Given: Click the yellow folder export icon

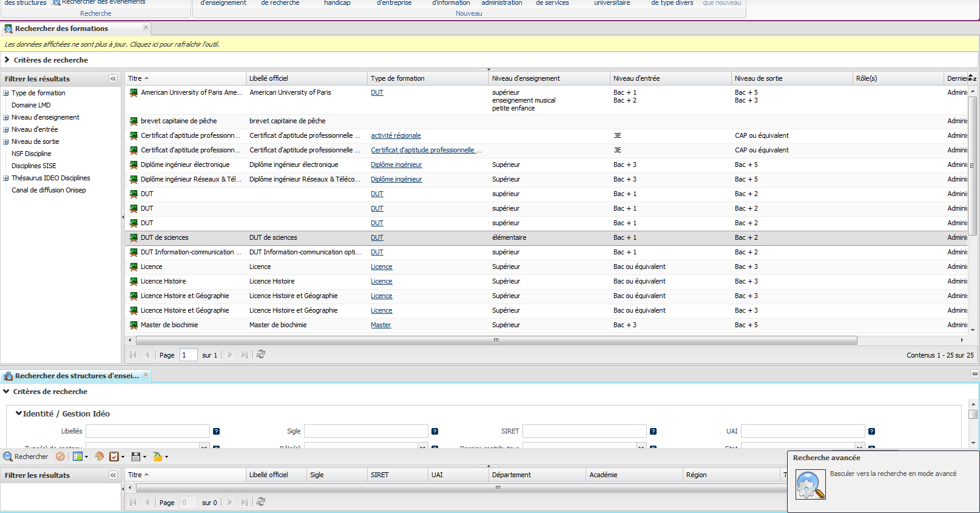Looking at the screenshot, I should tap(158, 457).
